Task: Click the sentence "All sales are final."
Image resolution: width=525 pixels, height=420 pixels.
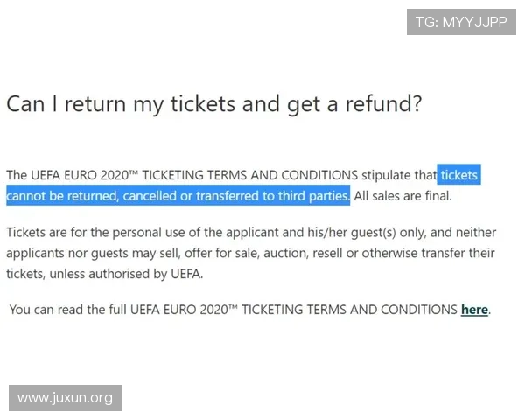Action: pyautogui.click(x=402, y=195)
